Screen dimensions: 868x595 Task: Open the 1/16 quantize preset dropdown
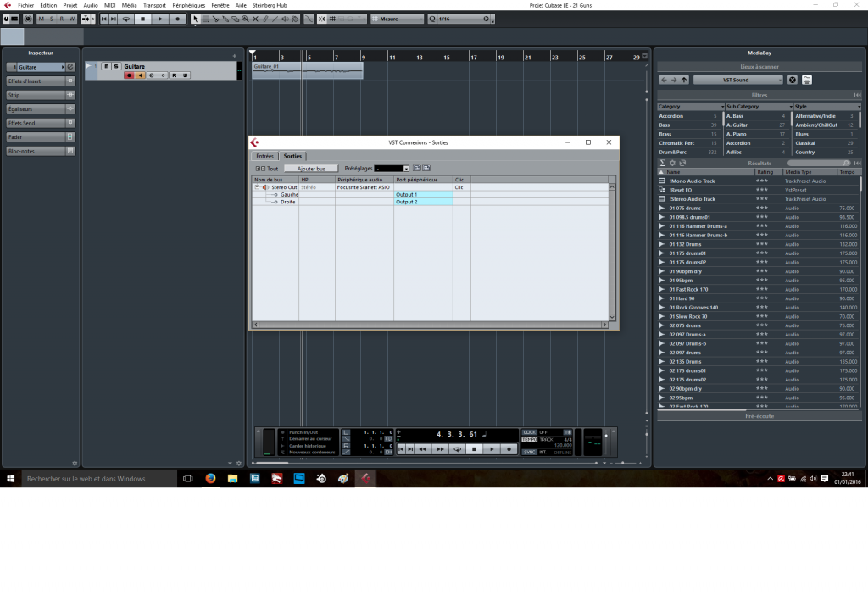tap(459, 19)
